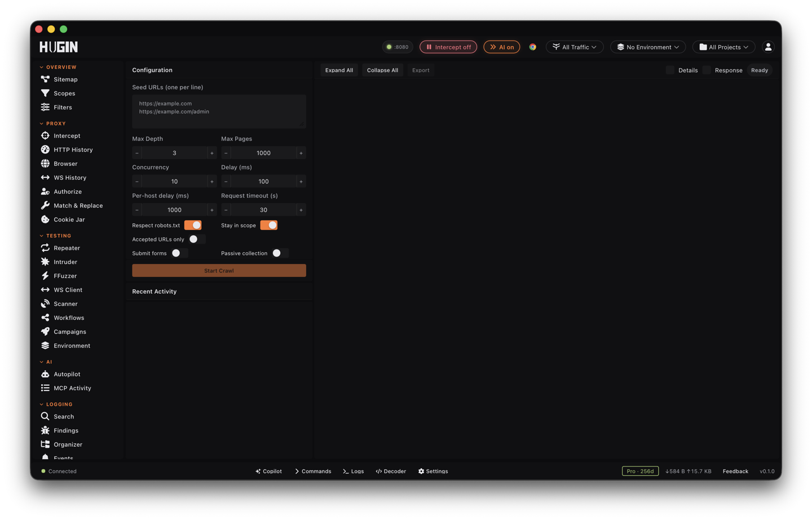Image resolution: width=812 pixels, height=520 pixels.
Task: Open Workflows share-node icon
Action: click(x=45, y=318)
